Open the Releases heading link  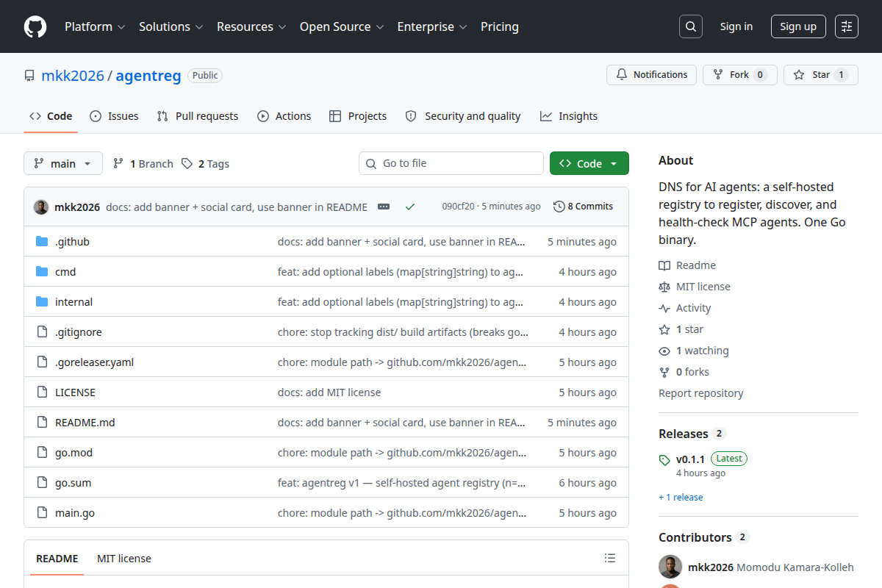[x=692, y=434]
